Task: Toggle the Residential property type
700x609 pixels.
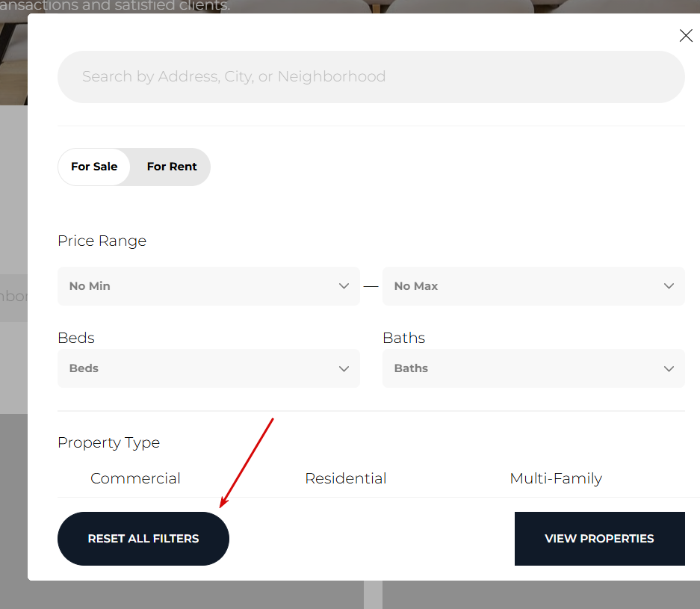Action: coord(346,478)
